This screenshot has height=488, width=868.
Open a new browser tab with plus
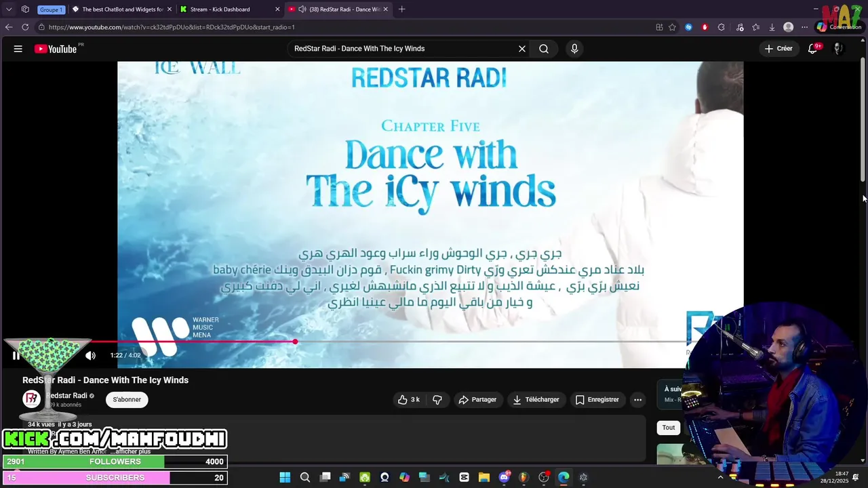[x=402, y=9]
